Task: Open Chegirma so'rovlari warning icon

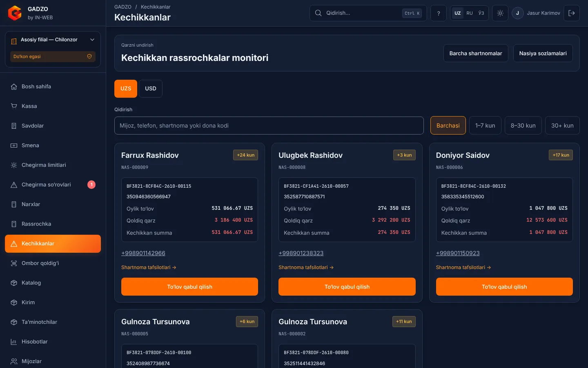Action: pyautogui.click(x=14, y=185)
